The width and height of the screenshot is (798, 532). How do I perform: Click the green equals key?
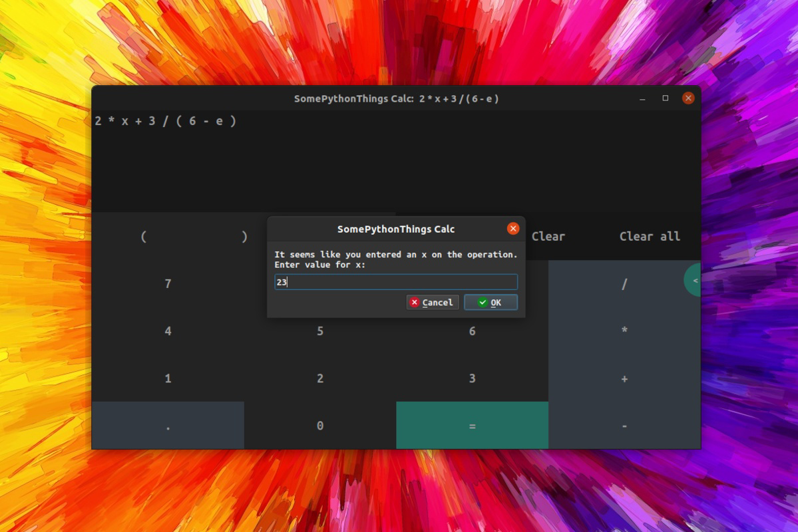coord(473,426)
